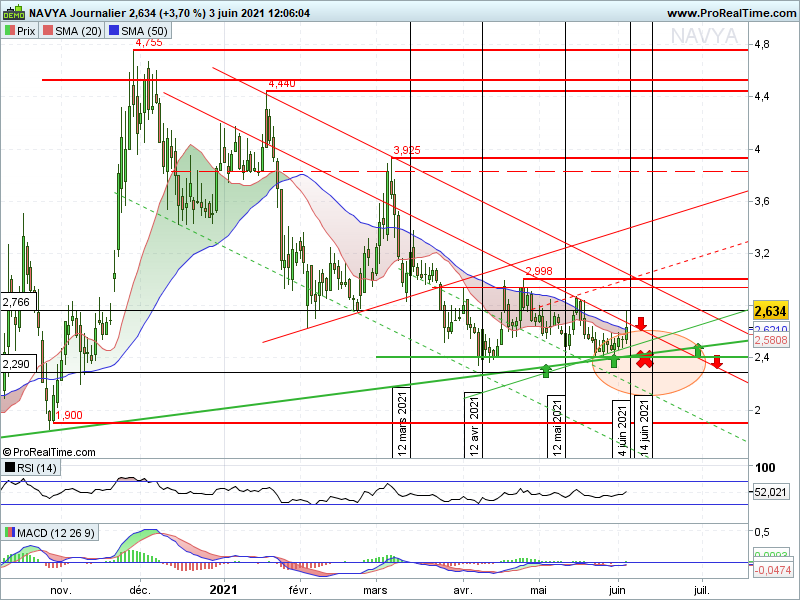Click 'juil.' on the time axis
Viewport: 800px width, 600px height.
pyautogui.click(x=702, y=590)
